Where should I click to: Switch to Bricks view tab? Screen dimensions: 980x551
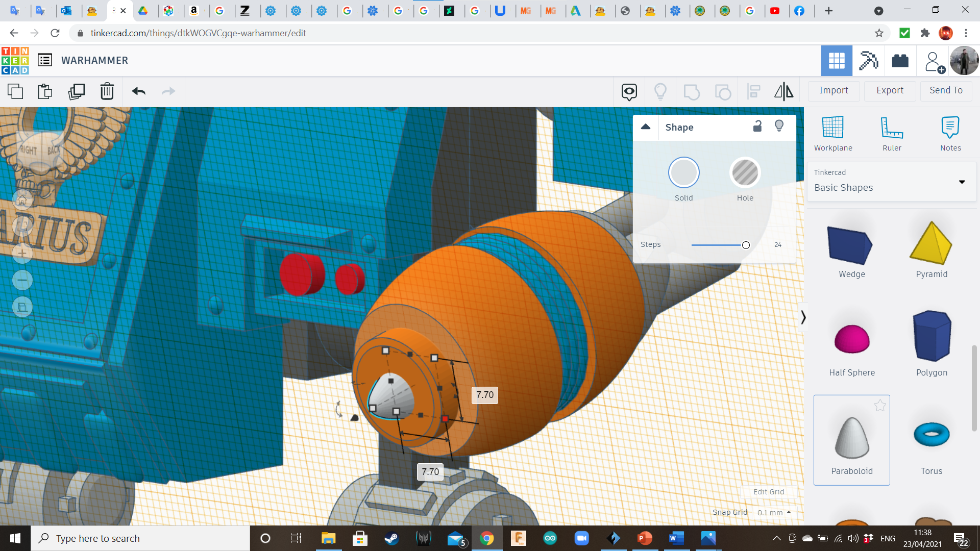click(900, 61)
